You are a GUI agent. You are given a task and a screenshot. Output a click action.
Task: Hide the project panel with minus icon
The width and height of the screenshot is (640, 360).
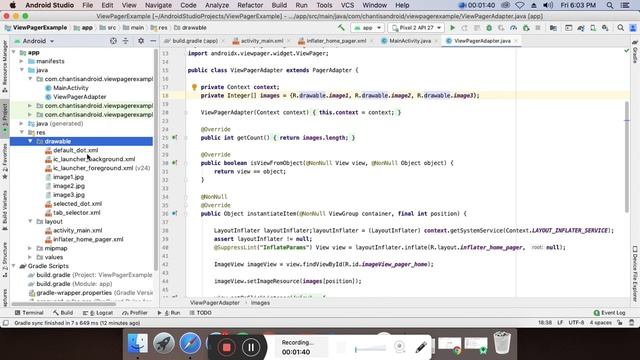[153, 41]
